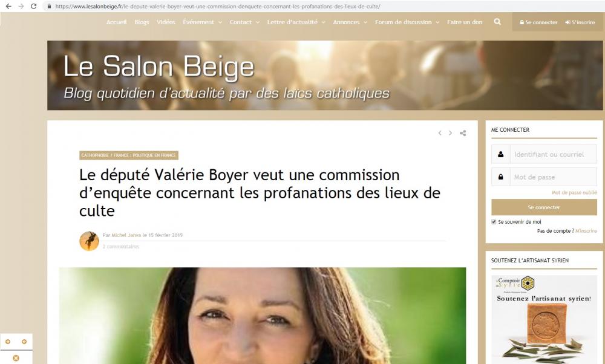Image resolution: width=605 pixels, height=364 pixels.
Task: Click the 'Mot de passe' input field
Action: point(554,177)
